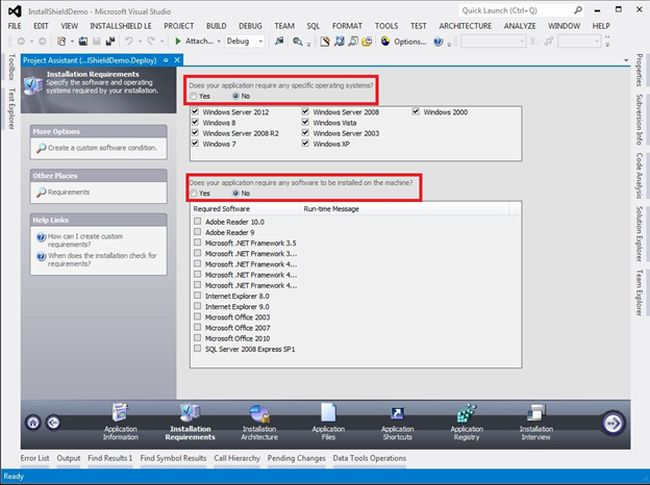
Task: Open Installation Interview step
Action: (x=536, y=422)
